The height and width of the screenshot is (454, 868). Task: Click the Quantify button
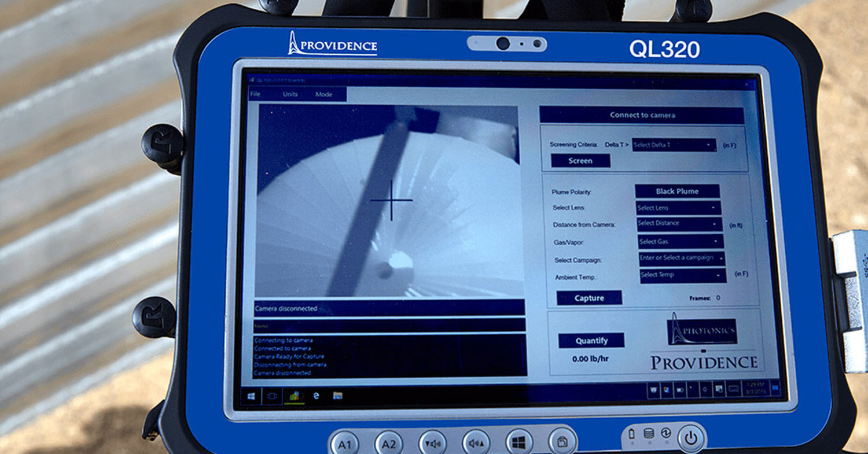[591, 341]
